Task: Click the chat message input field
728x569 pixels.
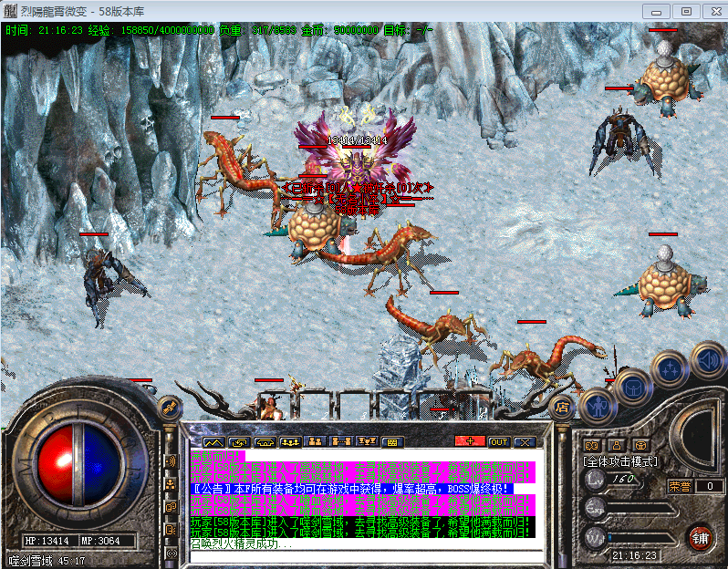Action: point(367,556)
